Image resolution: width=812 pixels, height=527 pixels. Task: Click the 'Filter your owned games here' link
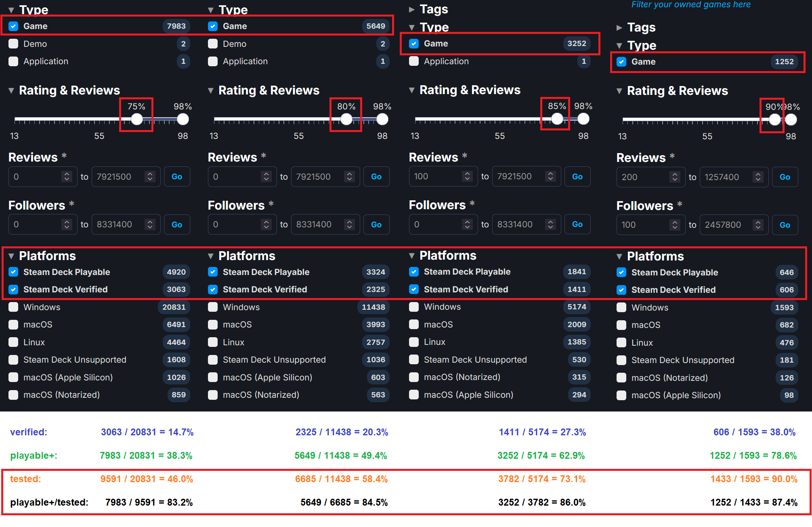tap(690, 5)
